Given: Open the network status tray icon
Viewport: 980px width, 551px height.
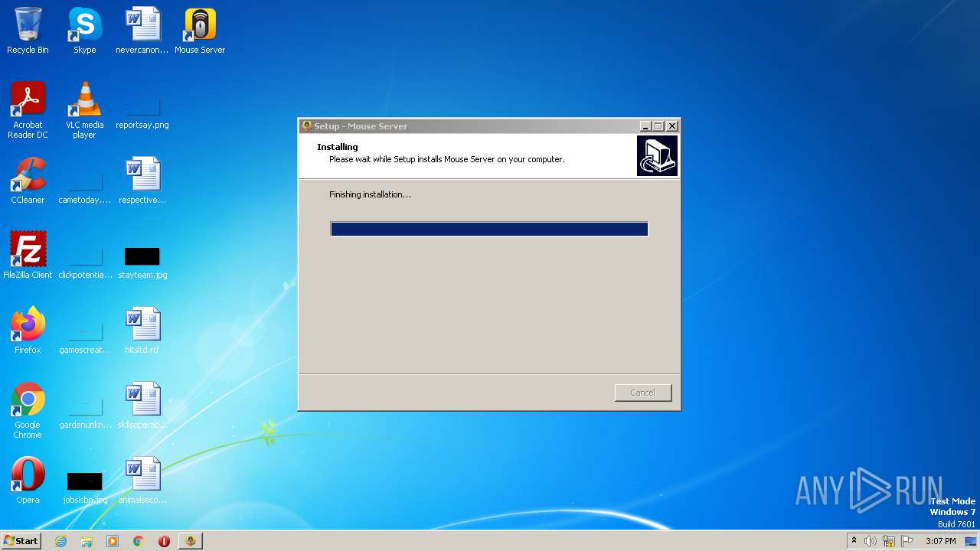Looking at the screenshot, I should tap(889, 541).
